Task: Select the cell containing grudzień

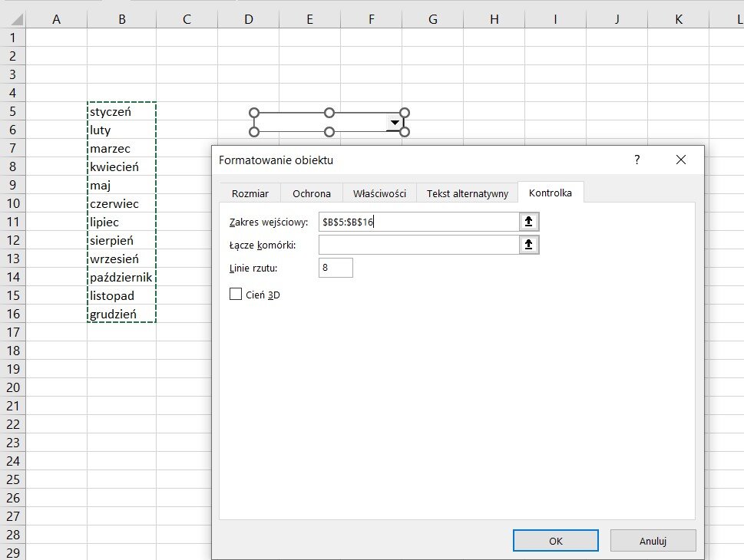Action: click(122, 314)
